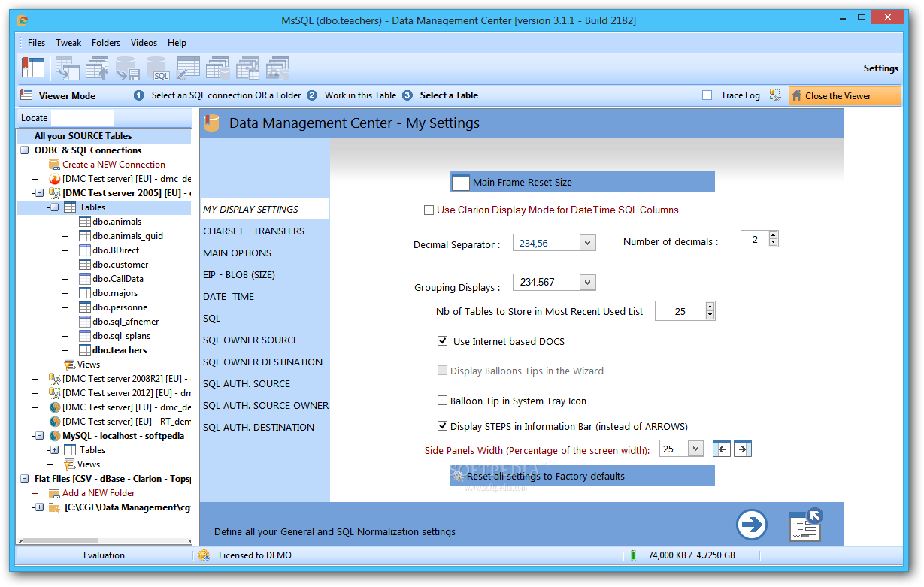This screenshot has height=587, width=924.
Task: Click the Close the Viewer button
Action: tap(844, 95)
